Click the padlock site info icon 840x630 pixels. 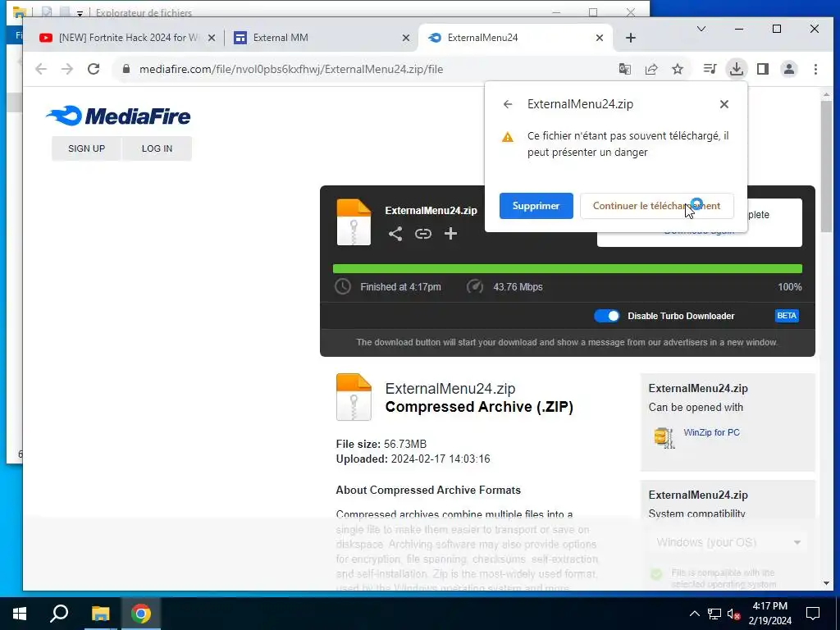(x=126, y=69)
